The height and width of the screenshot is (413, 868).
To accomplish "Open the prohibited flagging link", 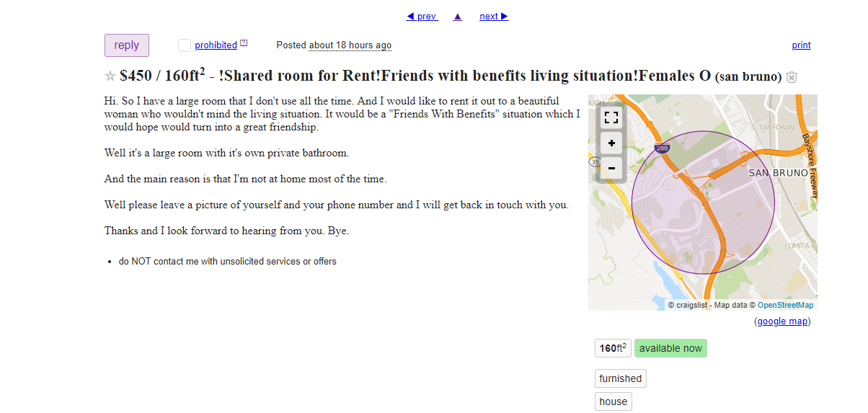I will click(x=216, y=45).
